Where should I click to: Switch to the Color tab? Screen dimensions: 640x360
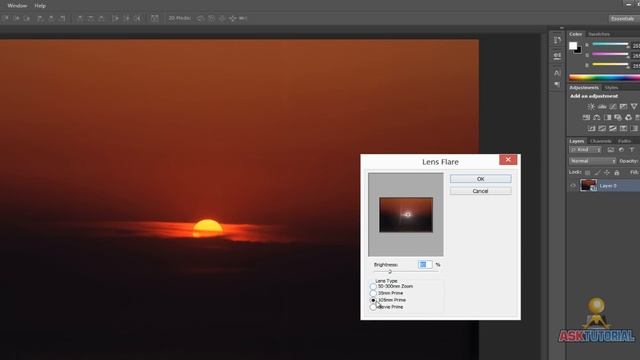pyautogui.click(x=576, y=34)
